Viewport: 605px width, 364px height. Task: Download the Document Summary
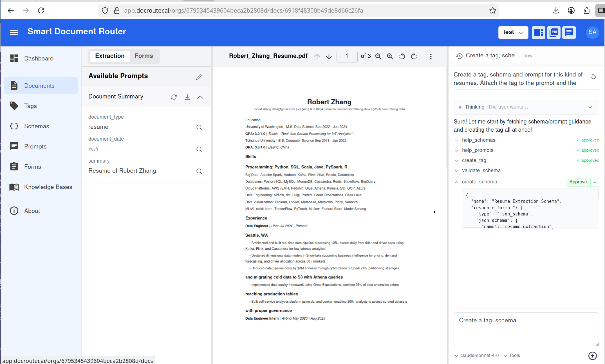click(x=187, y=97)
